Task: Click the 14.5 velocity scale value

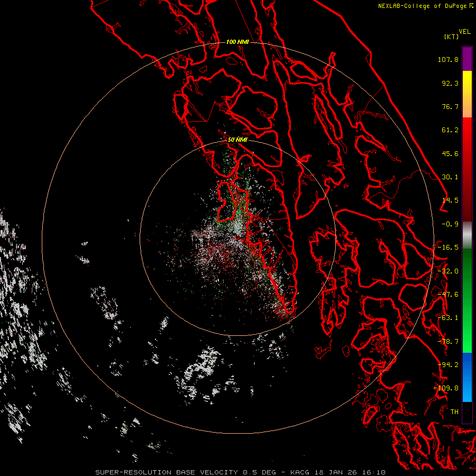Action: [x=450, y=200]
